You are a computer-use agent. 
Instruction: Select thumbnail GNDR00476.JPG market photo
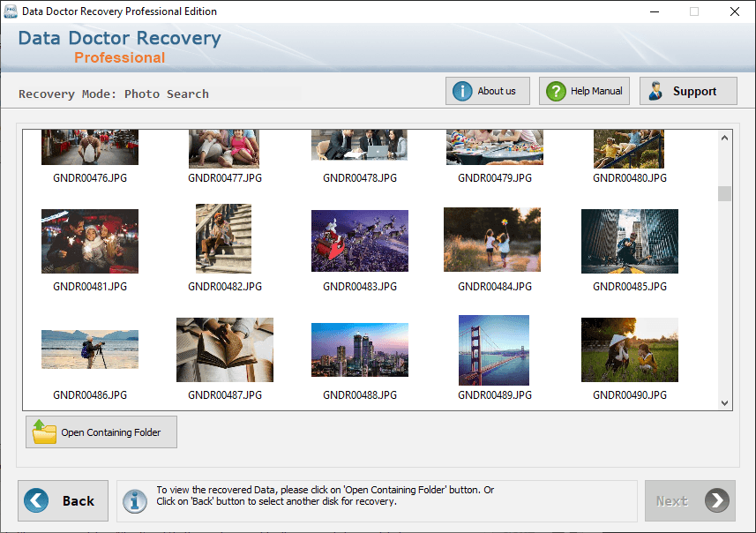point(90,147)
